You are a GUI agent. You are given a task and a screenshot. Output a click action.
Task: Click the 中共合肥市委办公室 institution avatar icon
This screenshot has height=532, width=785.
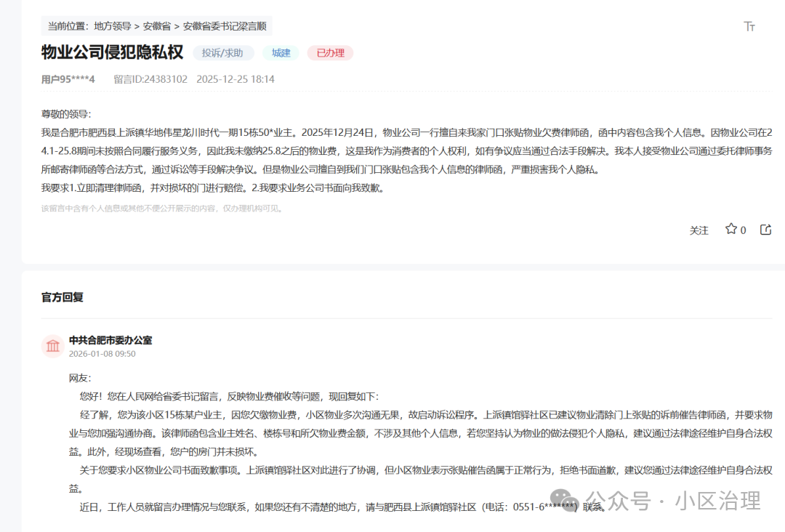52,346
